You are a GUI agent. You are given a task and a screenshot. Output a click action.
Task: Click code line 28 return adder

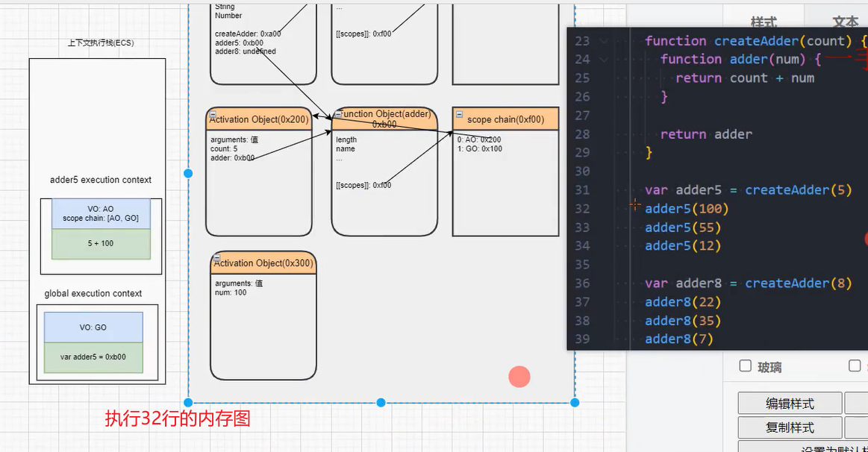(706, 134)
